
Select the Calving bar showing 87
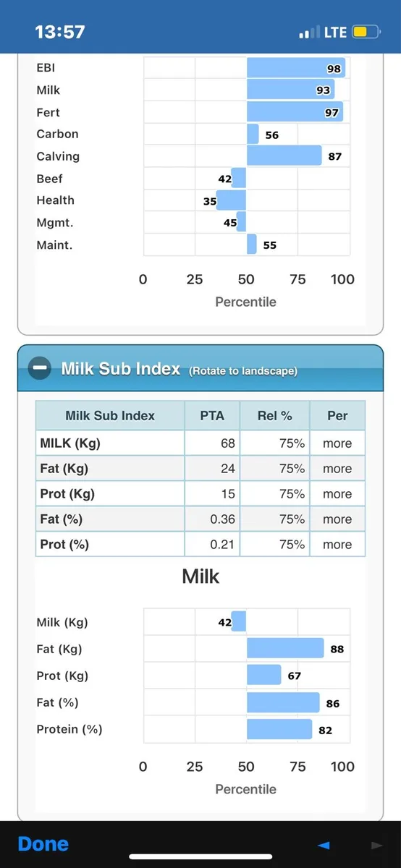[284, 156]
